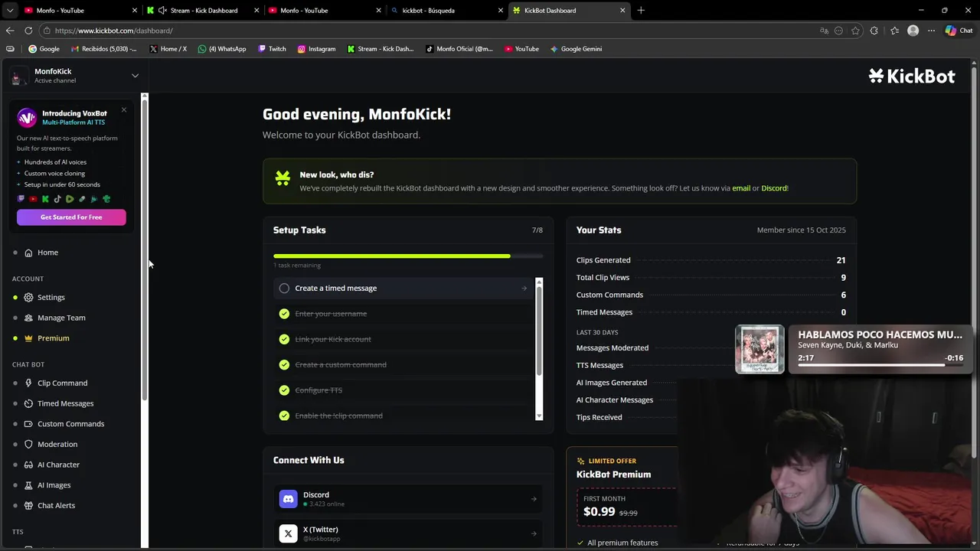This screenshot has width=980, height=551.
Task: Click the Member since 15 Oct 2025 text
Action: [x=801, y=230]
